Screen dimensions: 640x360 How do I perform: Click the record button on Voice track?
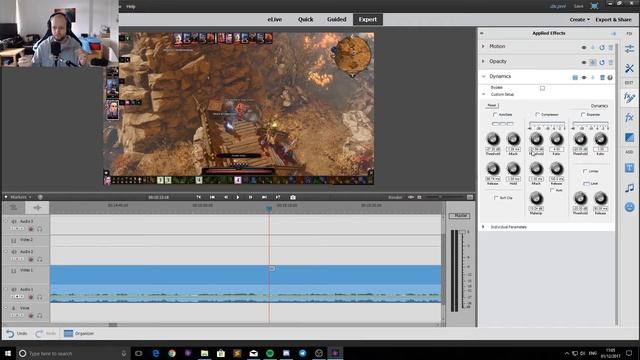(x=31, y=316)
